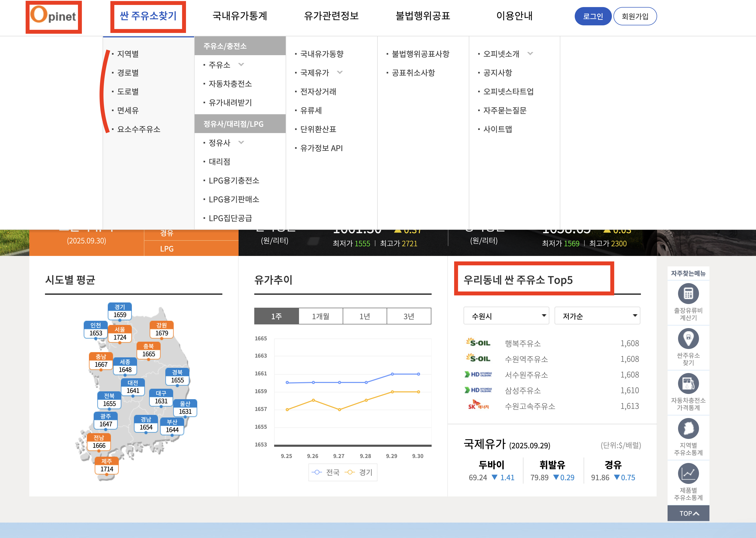Click the 서울 1724 marker on the map
The width and height of the screenshot is (756, 538).
coord(120,334)
